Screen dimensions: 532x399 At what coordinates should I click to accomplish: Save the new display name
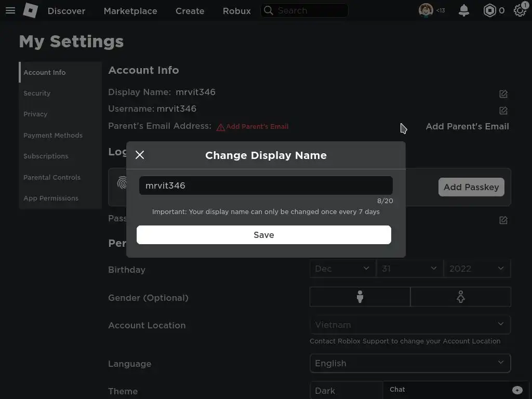coord(264,235)
